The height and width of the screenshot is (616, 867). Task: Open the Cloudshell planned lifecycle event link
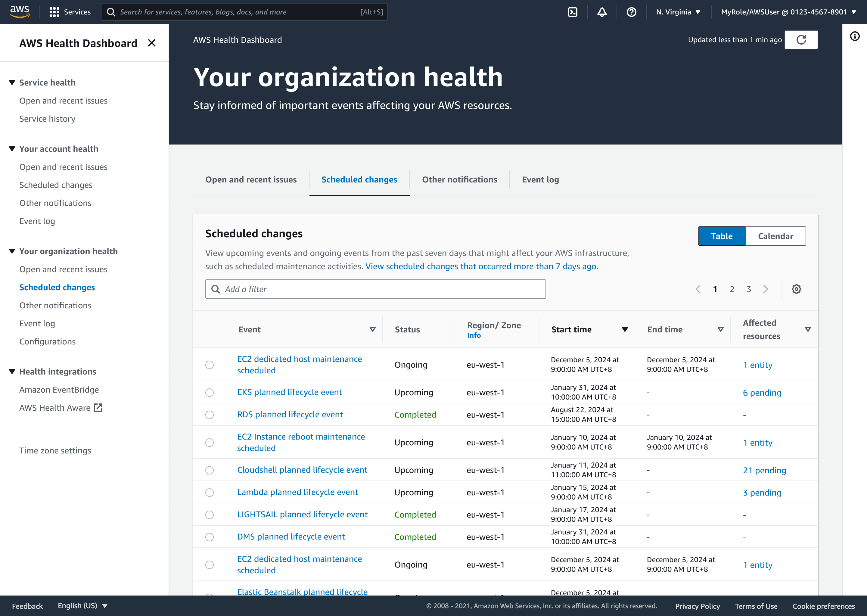(302, 470)
